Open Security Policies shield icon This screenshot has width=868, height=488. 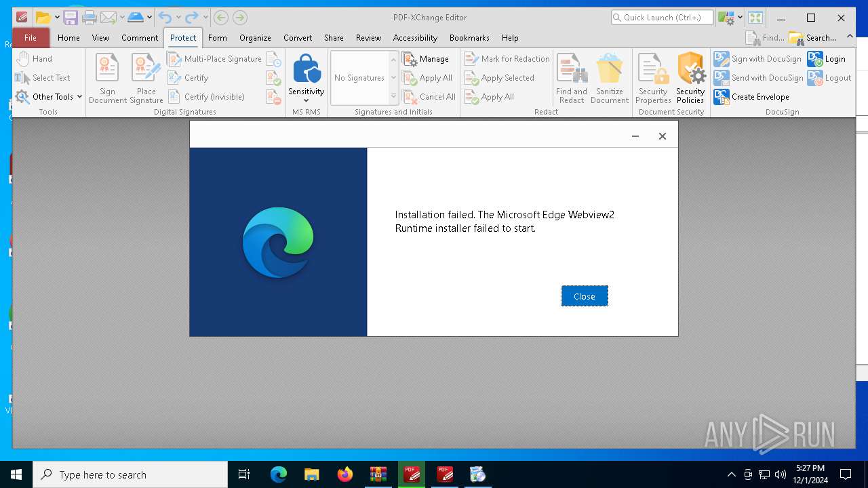690,78
